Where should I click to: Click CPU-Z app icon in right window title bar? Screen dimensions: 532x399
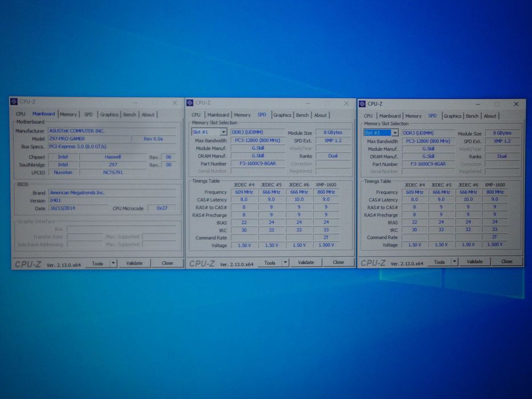click(362, 104)
